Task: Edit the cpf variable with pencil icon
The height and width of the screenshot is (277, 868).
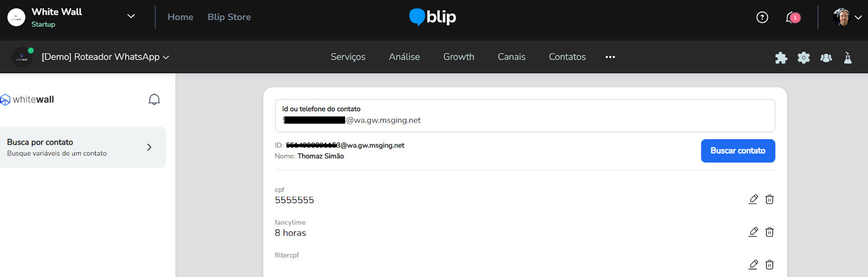Action: click(753, 199)
